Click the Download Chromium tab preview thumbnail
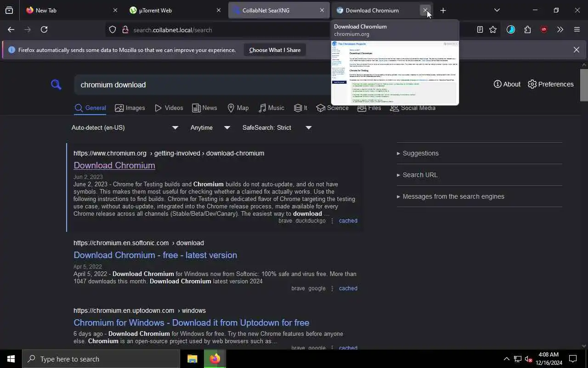Image resolution: width=588 pixels, height=368 pixels. pos(395,73)
